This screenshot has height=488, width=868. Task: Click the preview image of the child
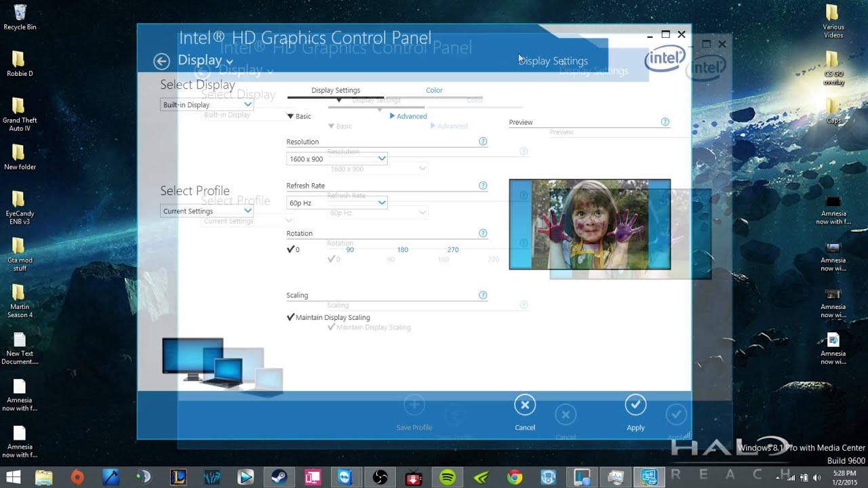click(x=590, y=224)
